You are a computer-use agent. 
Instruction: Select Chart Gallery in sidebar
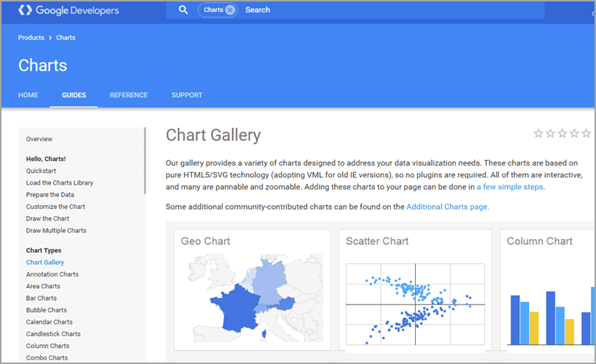(x=45, y=263)
